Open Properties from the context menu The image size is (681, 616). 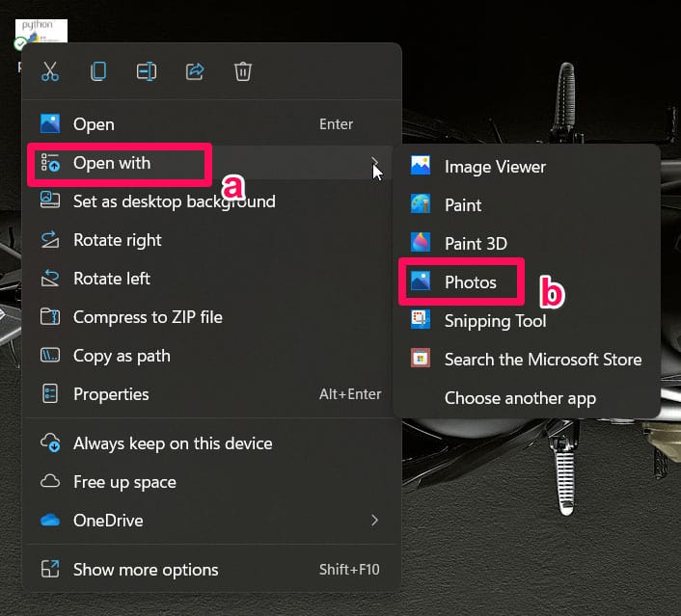(211, 394)
